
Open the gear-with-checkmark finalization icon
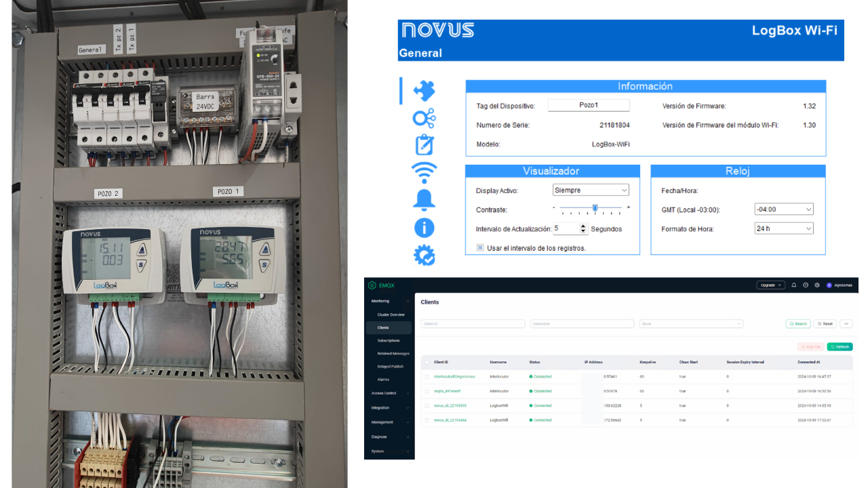[x=425, y=256]
